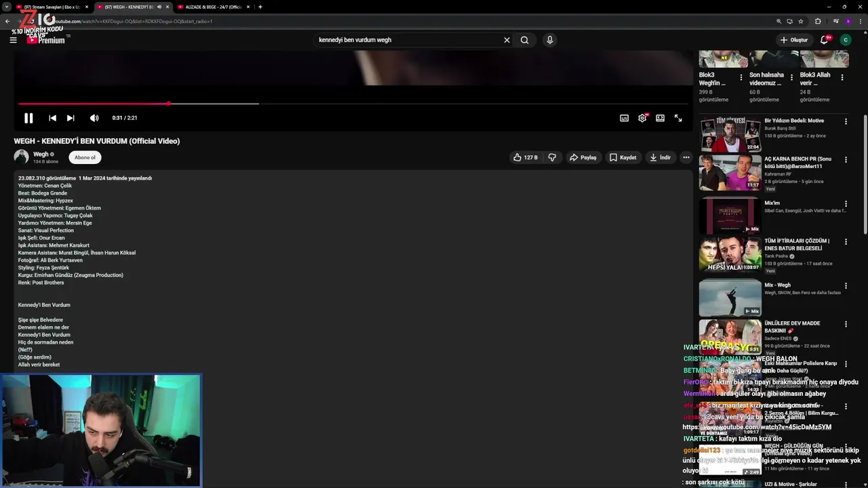Subscribe with Abone ol button
Image resolution: width=868 pixels, height=488 pixels.
pyautogui.click(x=85, y=157)
